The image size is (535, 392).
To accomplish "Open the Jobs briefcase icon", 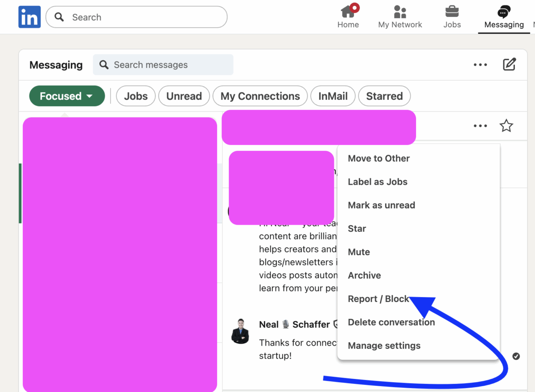I will (x=452, y=12).
